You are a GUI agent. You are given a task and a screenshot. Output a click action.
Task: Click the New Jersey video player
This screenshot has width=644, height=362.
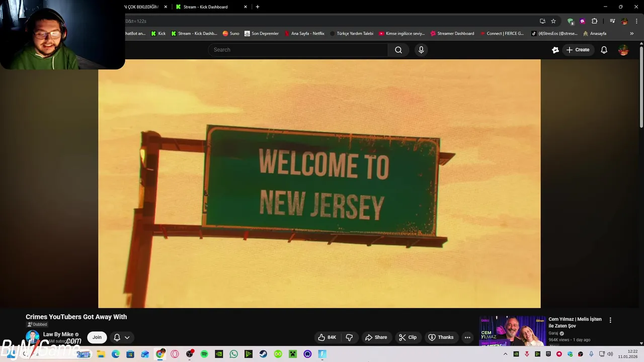tap(319, 184)
